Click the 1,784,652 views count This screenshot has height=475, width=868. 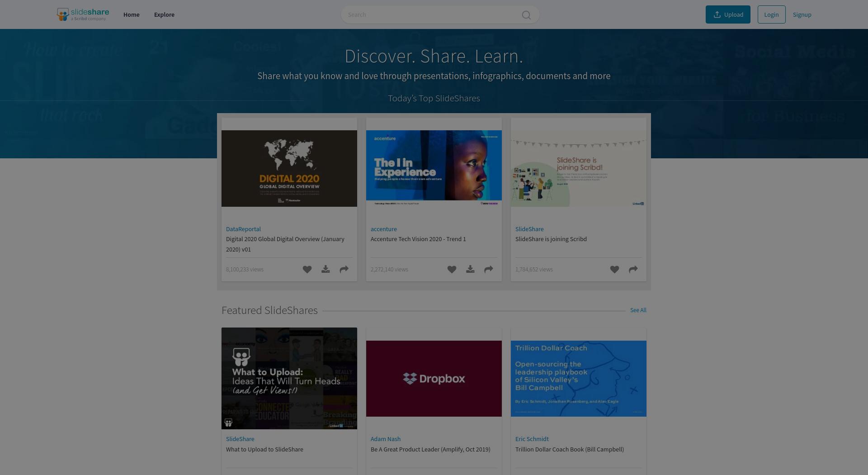tap(534, 270)
